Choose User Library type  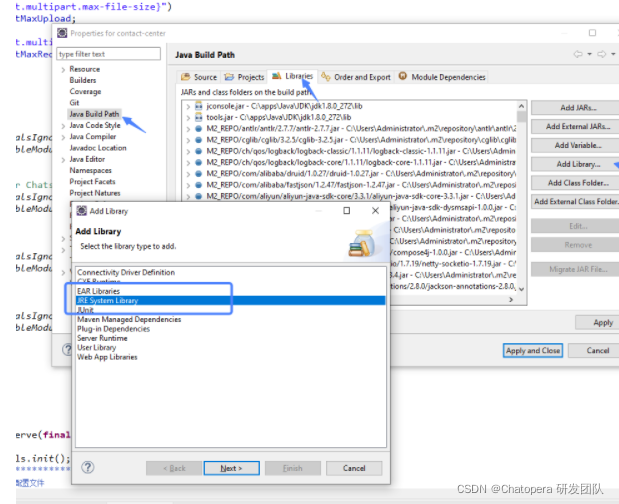pos(96,348)
